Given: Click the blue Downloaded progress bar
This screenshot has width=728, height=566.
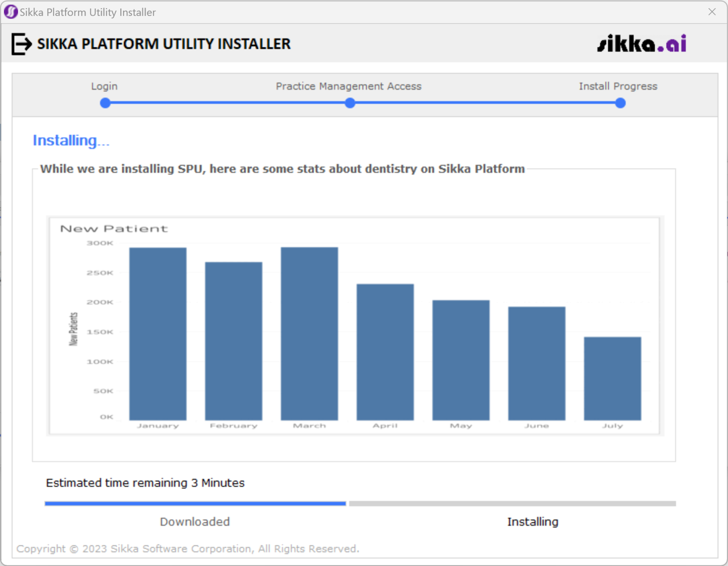Looking at the screenshot, I should point(195,504).
